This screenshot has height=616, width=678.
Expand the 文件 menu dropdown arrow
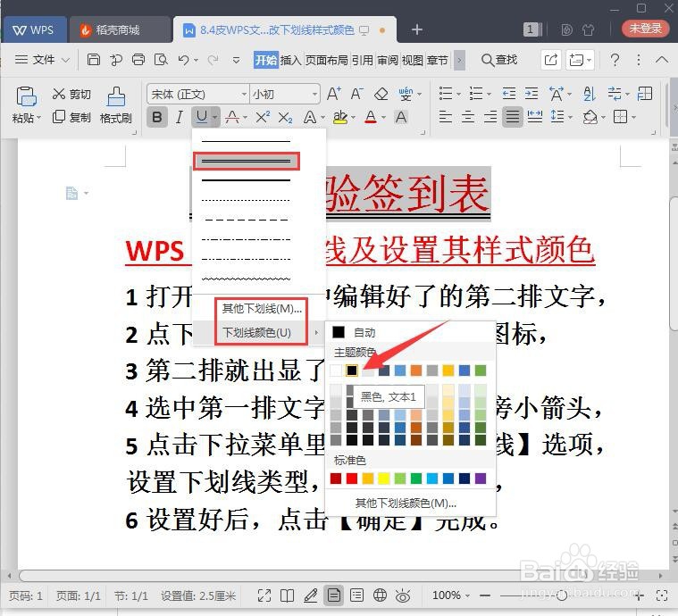click(x=65, y=60)
